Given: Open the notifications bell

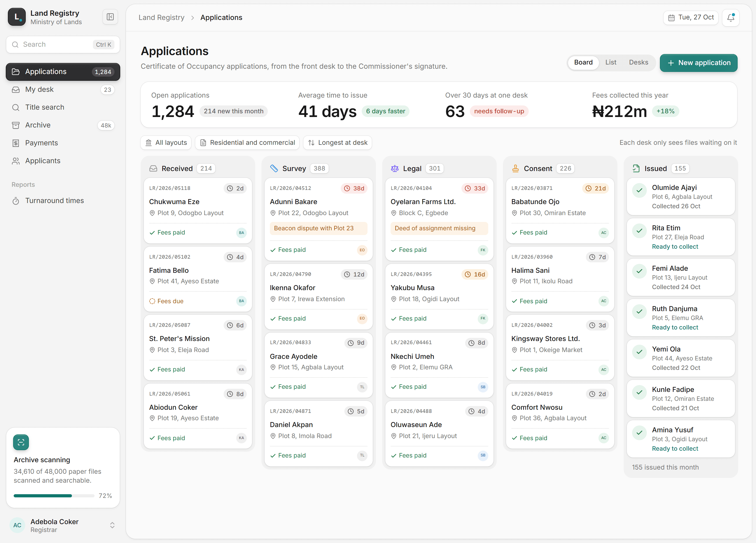Looking at the screenshot, I should click(x=731, y=17).
